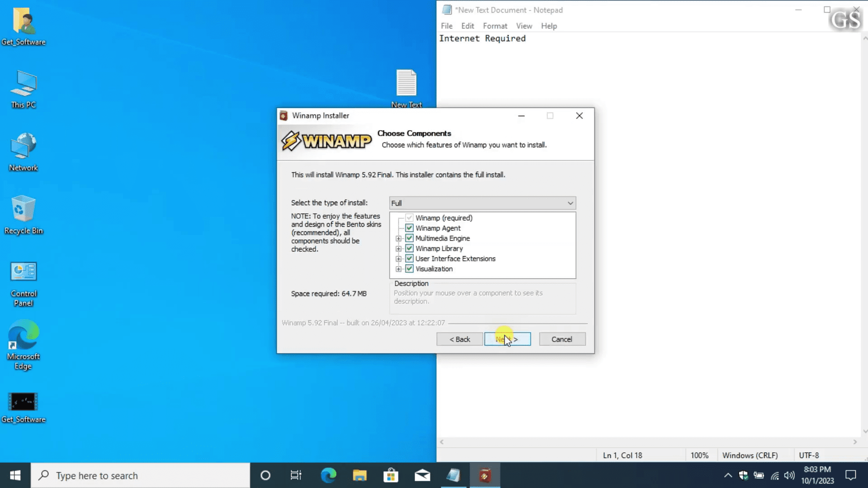The width and height of the screenshot is (868, 488).
Task: Cancel the Winamp installation
Action: pyautogui.click(x=562, y=339)
